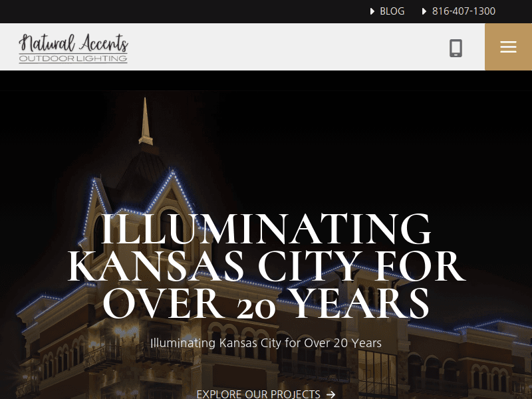Expand navigation using the gold menu button
Image resolution: width=532 pixels, height=399 pixels.
click(508, 47)
